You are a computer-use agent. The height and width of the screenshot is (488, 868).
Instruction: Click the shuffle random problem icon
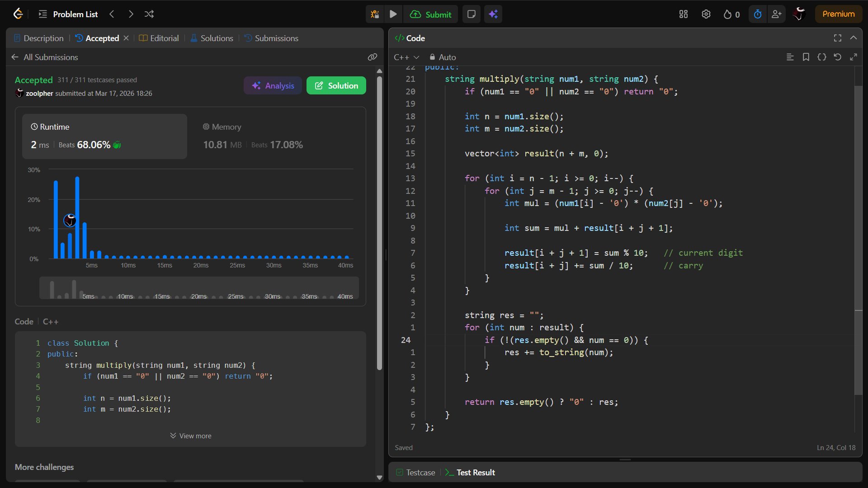point(149,14)
